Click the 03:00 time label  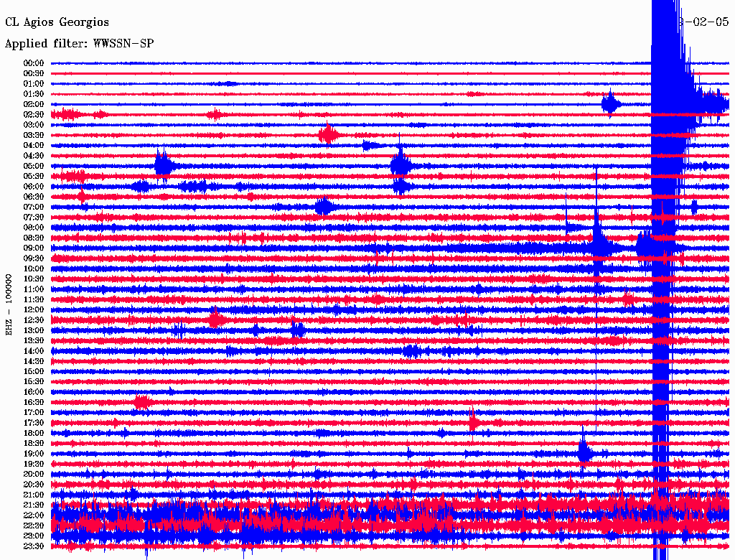(34, 125)
